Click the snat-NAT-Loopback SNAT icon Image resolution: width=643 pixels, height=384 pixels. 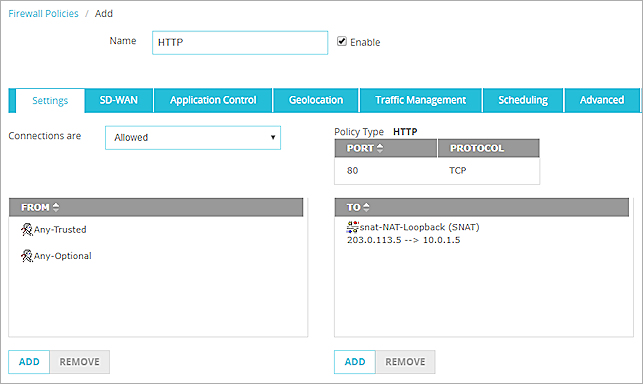click(353, 227)
